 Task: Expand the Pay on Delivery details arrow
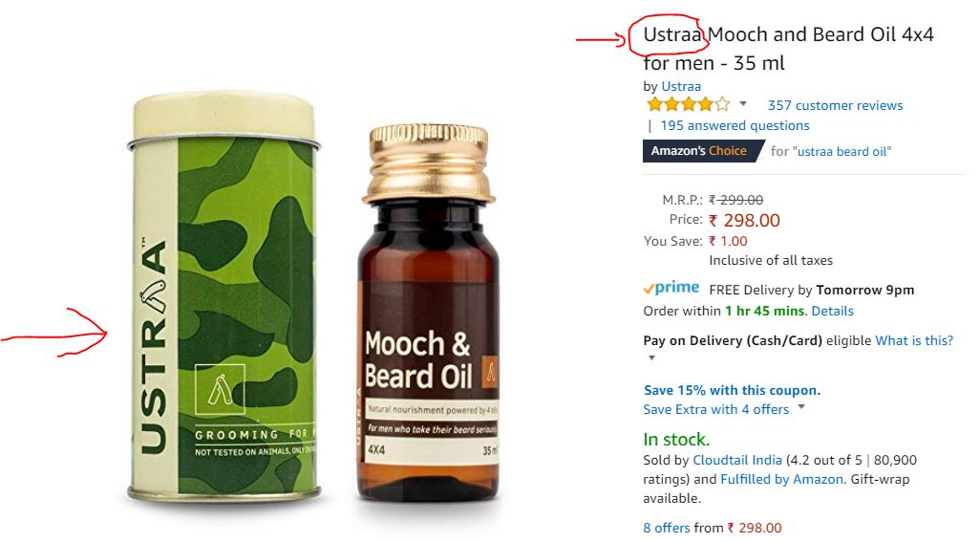[651, 358]
